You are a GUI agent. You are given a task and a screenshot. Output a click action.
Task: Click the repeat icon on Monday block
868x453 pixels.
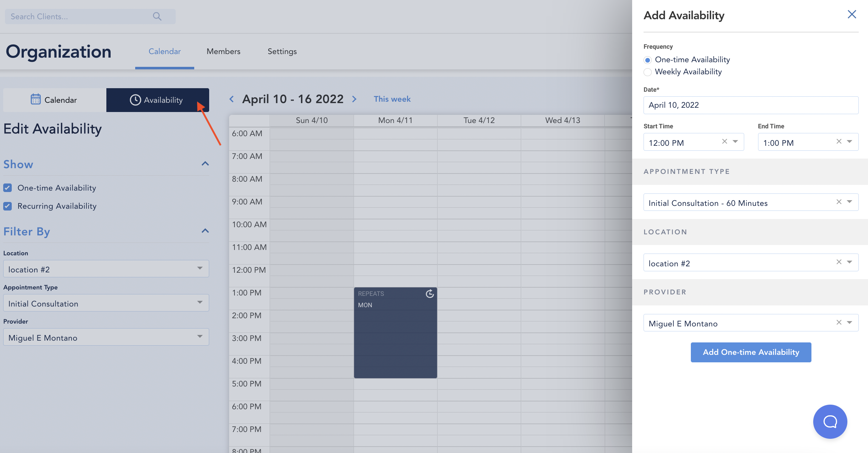tap(430, 294)
